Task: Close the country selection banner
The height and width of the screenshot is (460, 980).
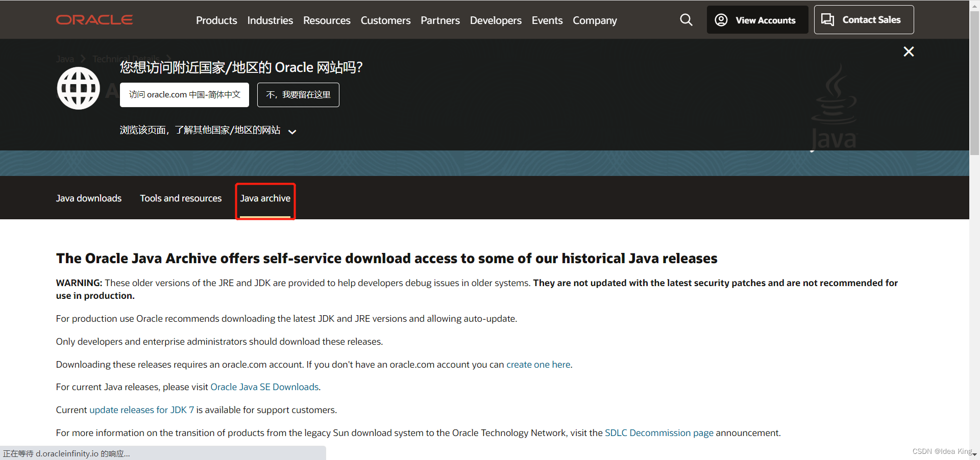Action: click(x=909, y=52)
